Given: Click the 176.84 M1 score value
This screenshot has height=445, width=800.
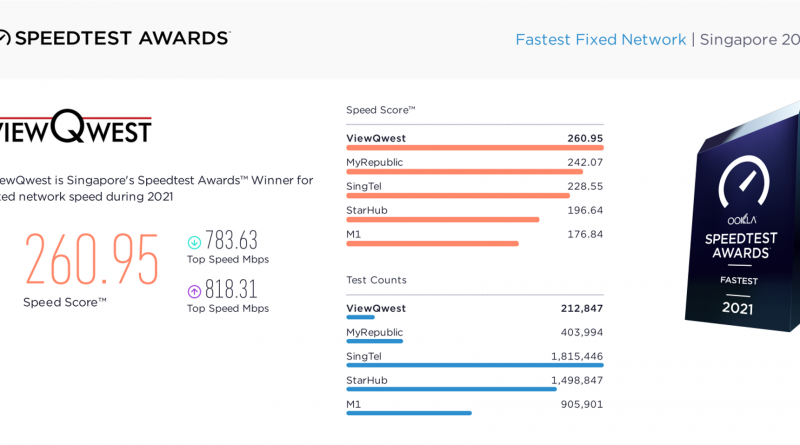Looking at the screenshot, I should point(585,234).
